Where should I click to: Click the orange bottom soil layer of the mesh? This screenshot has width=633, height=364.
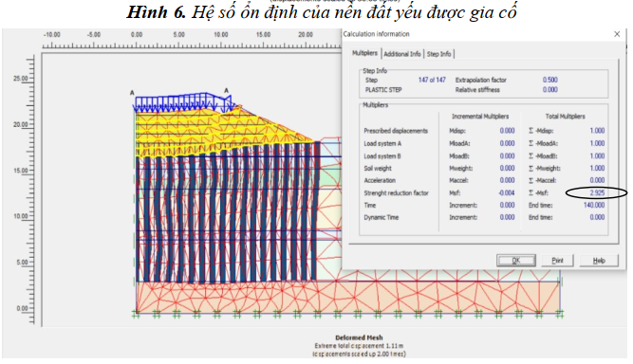click(347, 297)
